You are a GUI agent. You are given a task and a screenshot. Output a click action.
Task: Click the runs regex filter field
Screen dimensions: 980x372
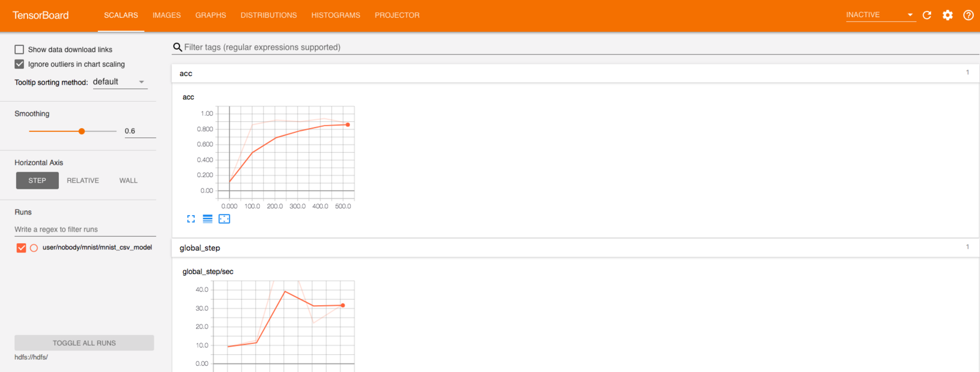[85, 229]
